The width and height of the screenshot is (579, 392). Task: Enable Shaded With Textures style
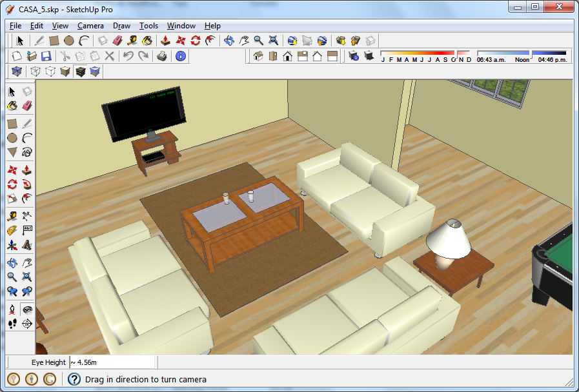[80, 71]
